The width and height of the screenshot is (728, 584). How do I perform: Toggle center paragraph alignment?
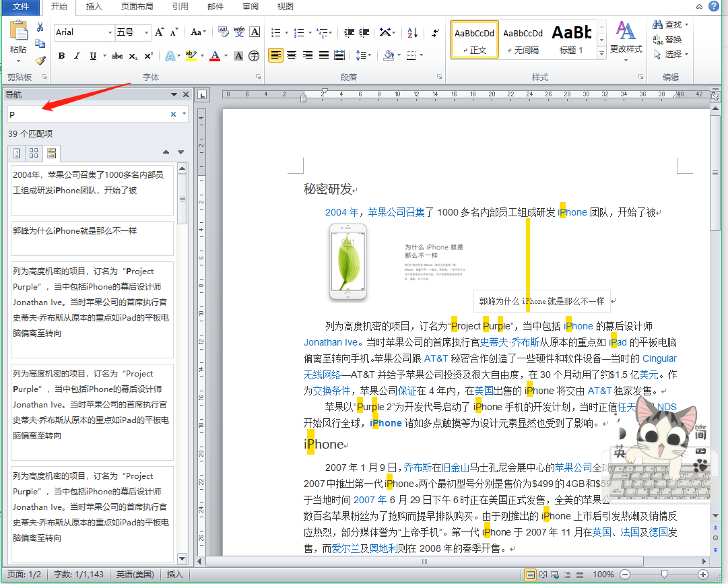click(292, 55)
